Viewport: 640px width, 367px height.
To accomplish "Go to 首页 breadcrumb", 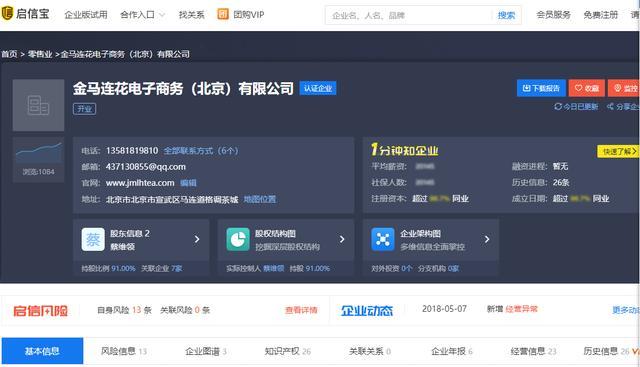I will [x=9, y=54].
